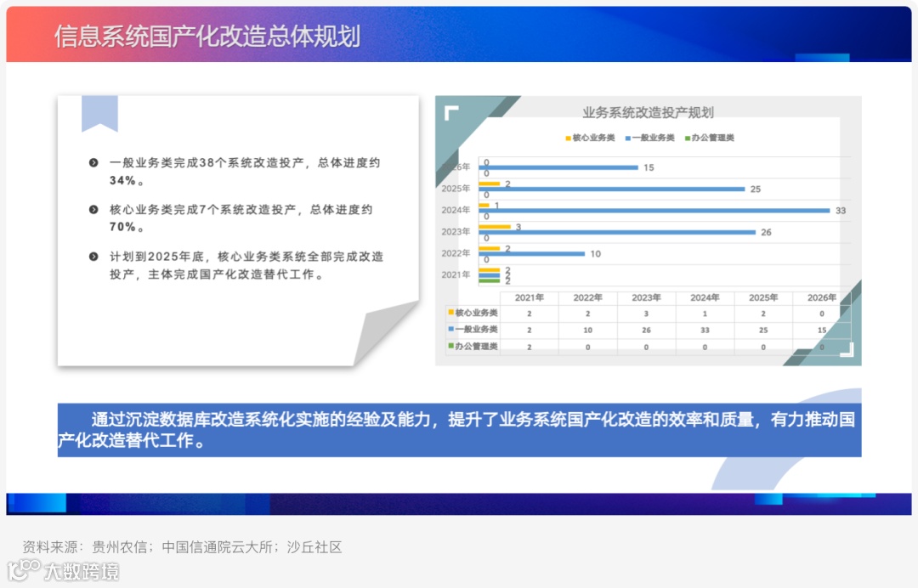
Task: Click the source text 中国信通院云大所
Action: coord(218,547)
